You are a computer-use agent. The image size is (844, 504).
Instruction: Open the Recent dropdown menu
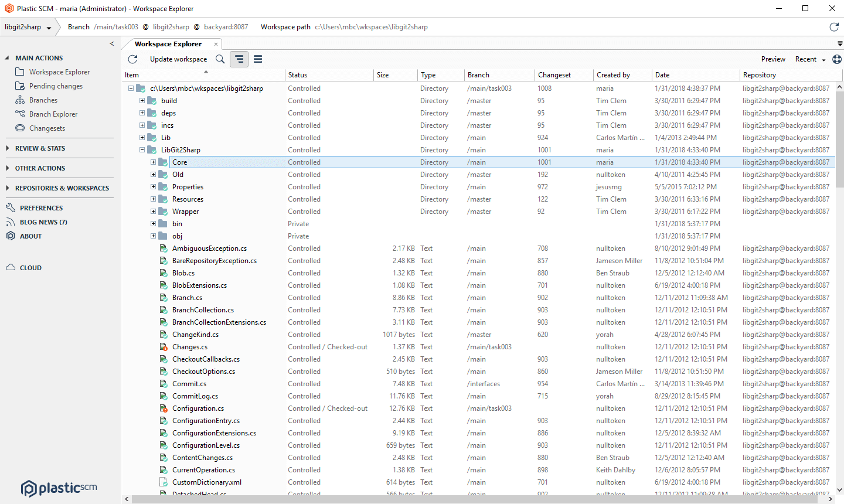click(x=810, y=59)
